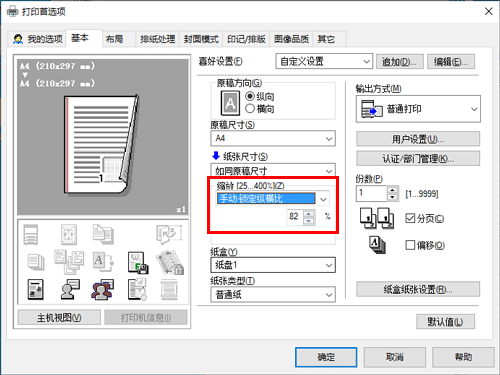Enable the 偏移 offset checkbox

[x=410, y=245]
